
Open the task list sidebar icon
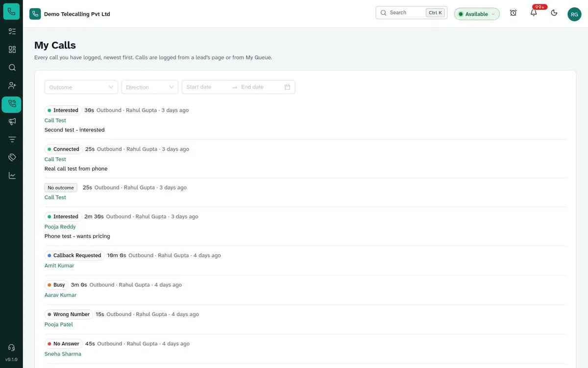click(12, 31)
